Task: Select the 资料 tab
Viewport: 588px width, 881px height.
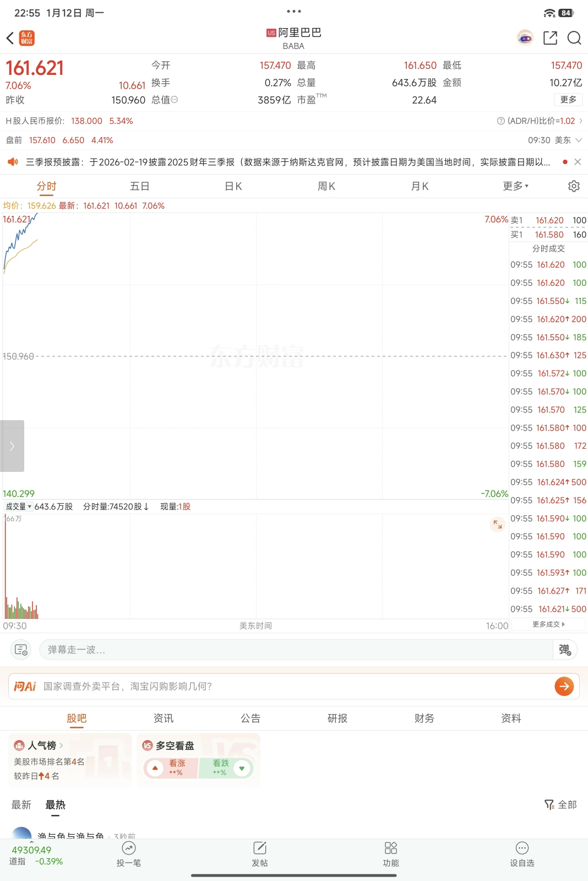Action: 511,718
